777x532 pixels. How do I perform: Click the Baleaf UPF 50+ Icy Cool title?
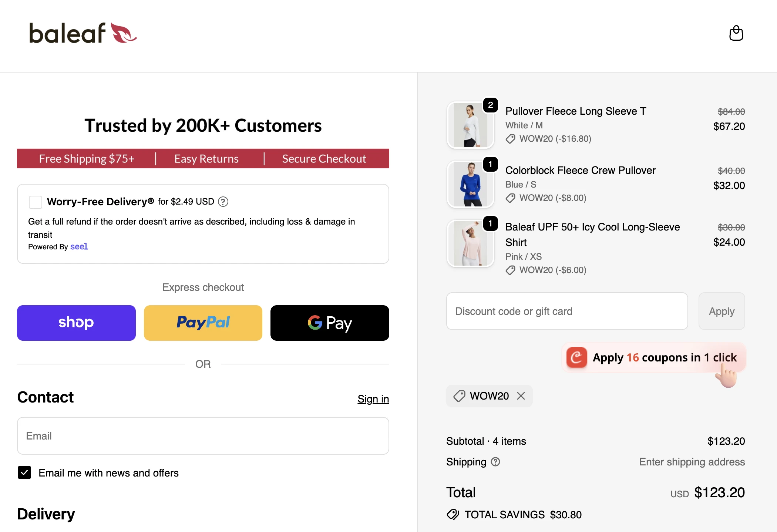tap(593, 235)
